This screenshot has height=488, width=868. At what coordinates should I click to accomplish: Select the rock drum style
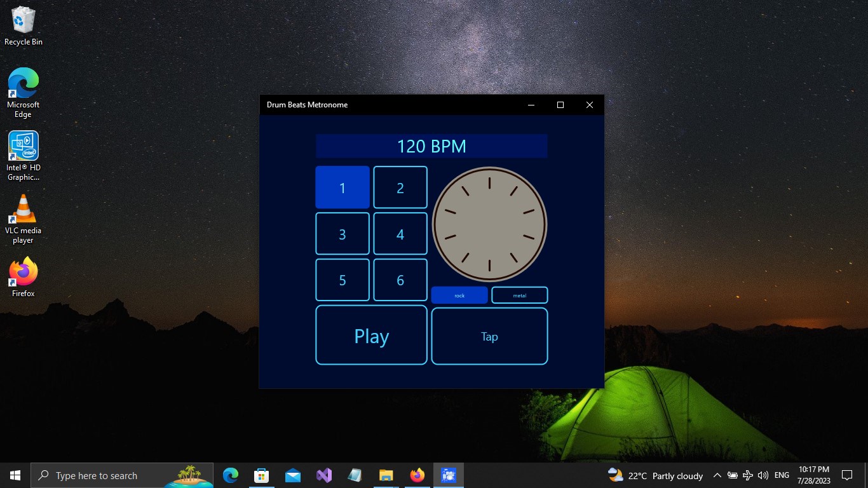point(459,295)
